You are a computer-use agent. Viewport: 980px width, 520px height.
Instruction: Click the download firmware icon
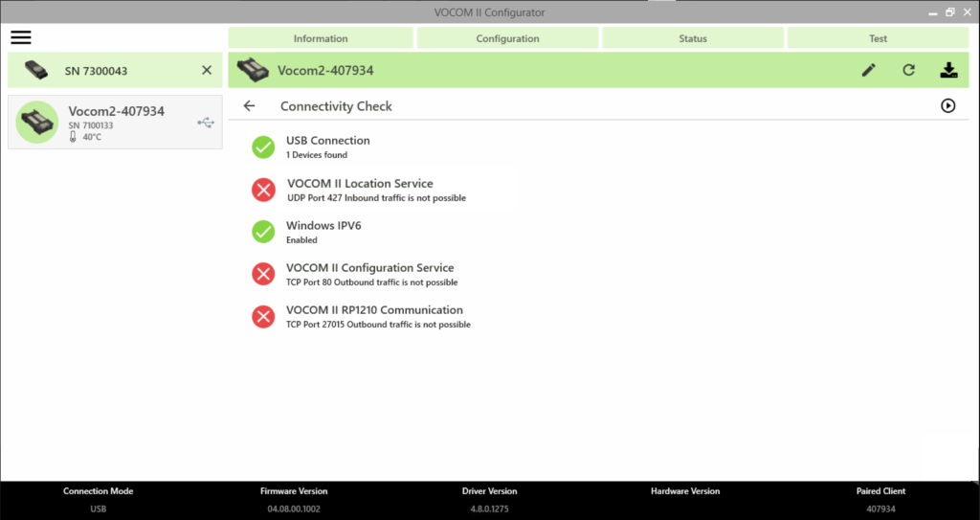click(948, 70)
